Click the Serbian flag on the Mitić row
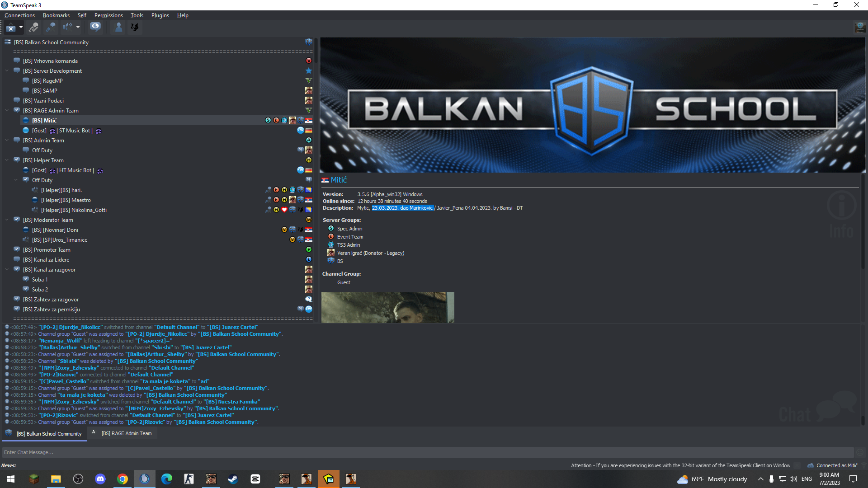This screenshot has width=868, height=488. pyautogui.click(x=309, y=120)
